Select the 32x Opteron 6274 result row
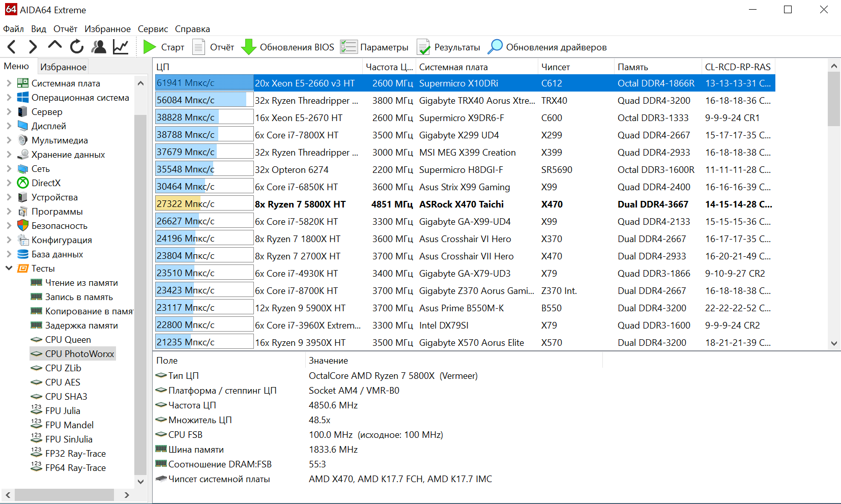The image size is (841, 504). [465, 169]
